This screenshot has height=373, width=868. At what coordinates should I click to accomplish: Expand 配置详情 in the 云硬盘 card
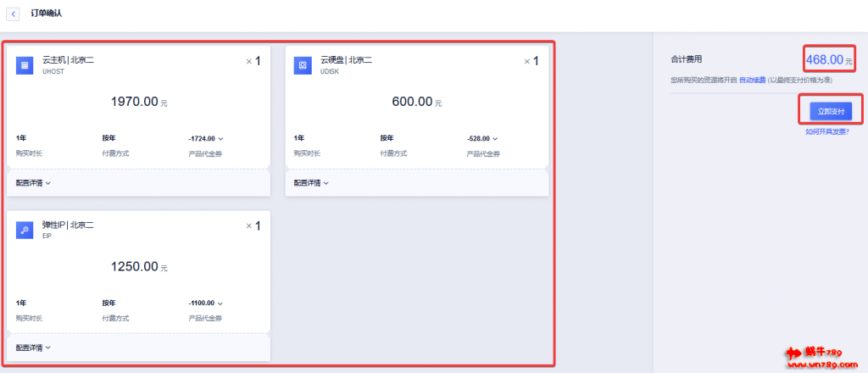click(x=312, y=182)
